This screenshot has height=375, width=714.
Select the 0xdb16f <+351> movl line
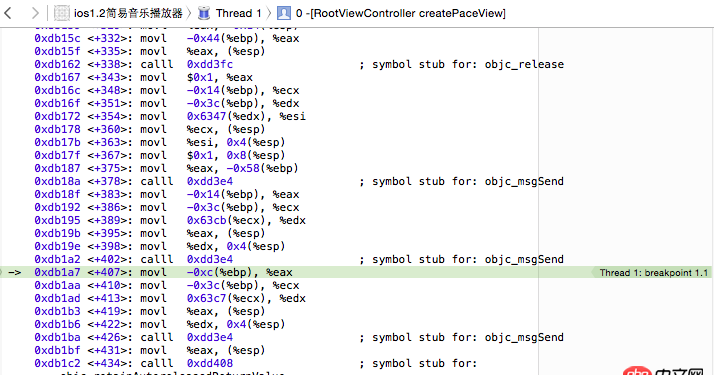pyautogui.click(x=167, y=103)
